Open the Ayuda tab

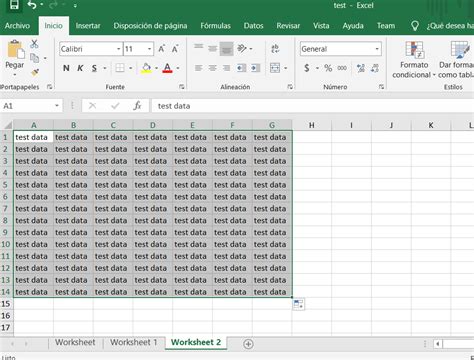[x=353, y=26]
